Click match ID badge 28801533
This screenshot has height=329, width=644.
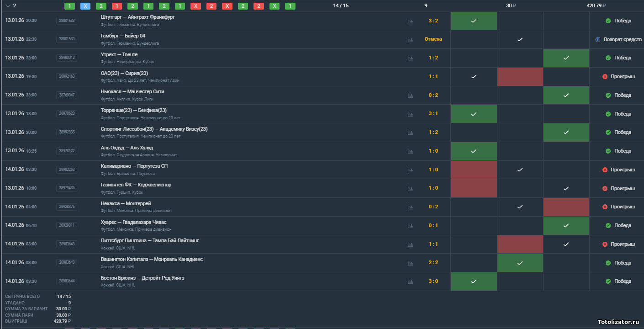(x=67, y=21)
